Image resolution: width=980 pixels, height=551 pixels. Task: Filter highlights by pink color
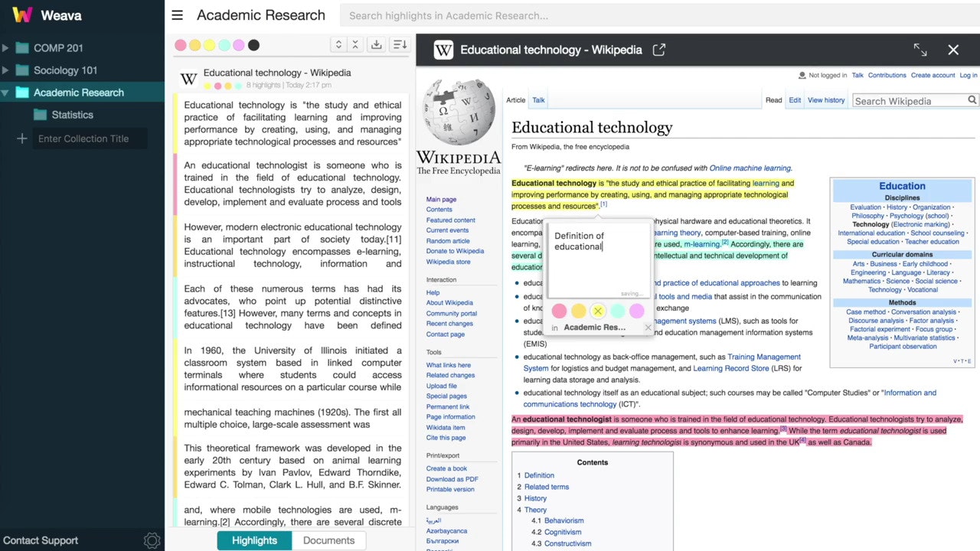click(181, 45)
